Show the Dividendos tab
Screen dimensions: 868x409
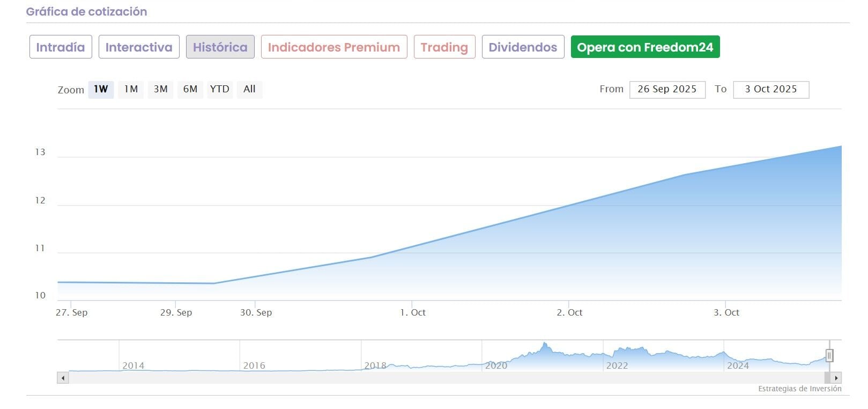pos(523,47)
